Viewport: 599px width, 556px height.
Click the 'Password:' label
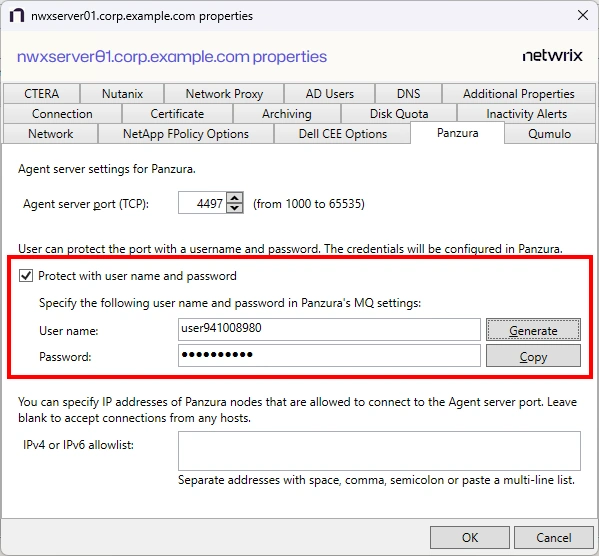point(65,357)
